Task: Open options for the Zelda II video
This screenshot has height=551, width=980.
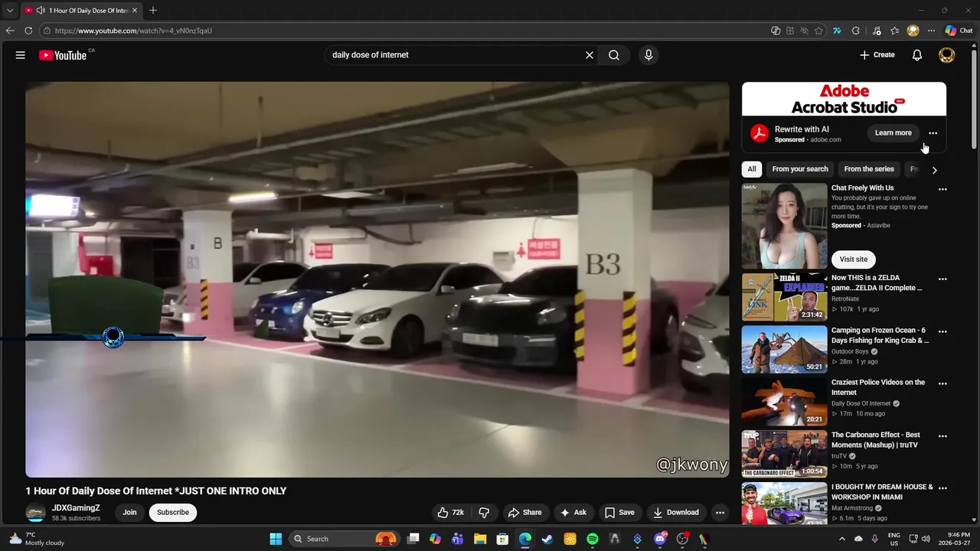Action: pyautogui.click(x=942, y=279)
